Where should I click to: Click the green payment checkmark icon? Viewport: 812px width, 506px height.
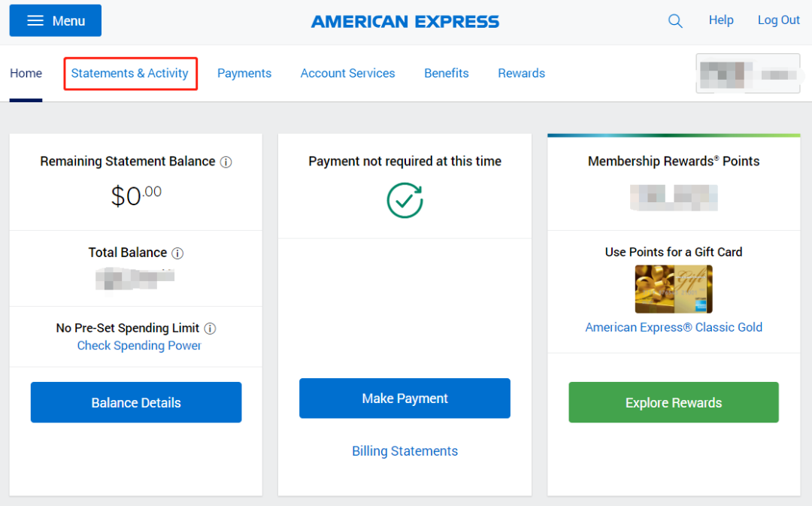tap(404, 200)
